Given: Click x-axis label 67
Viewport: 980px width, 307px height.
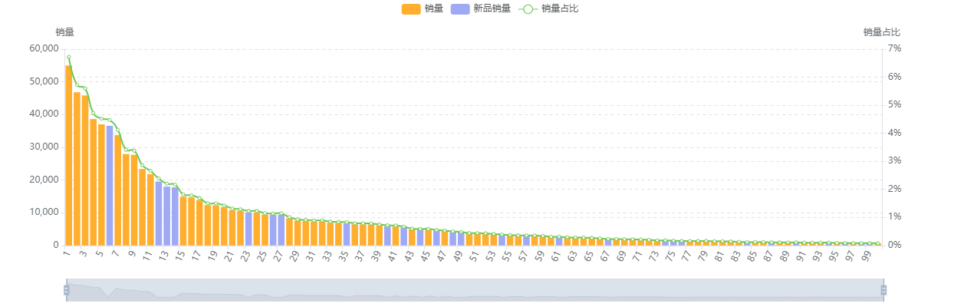Looking at the screenshot, I should point(605,256).
